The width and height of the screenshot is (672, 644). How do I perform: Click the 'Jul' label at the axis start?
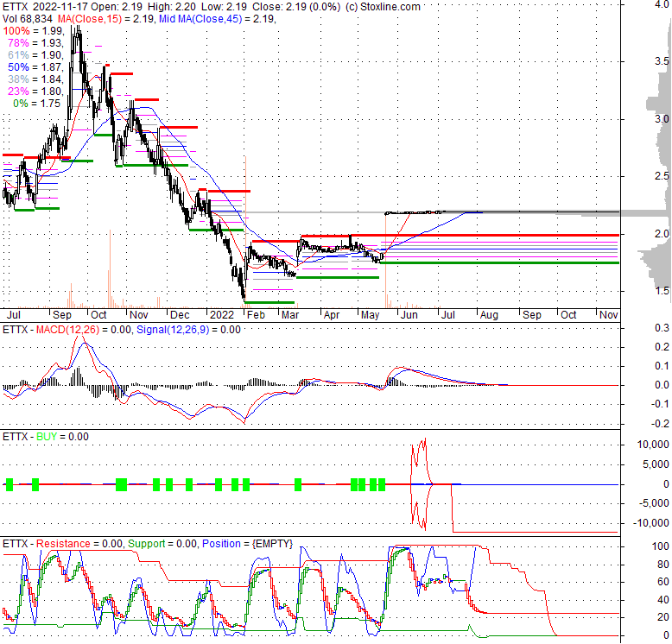(13, 315)
